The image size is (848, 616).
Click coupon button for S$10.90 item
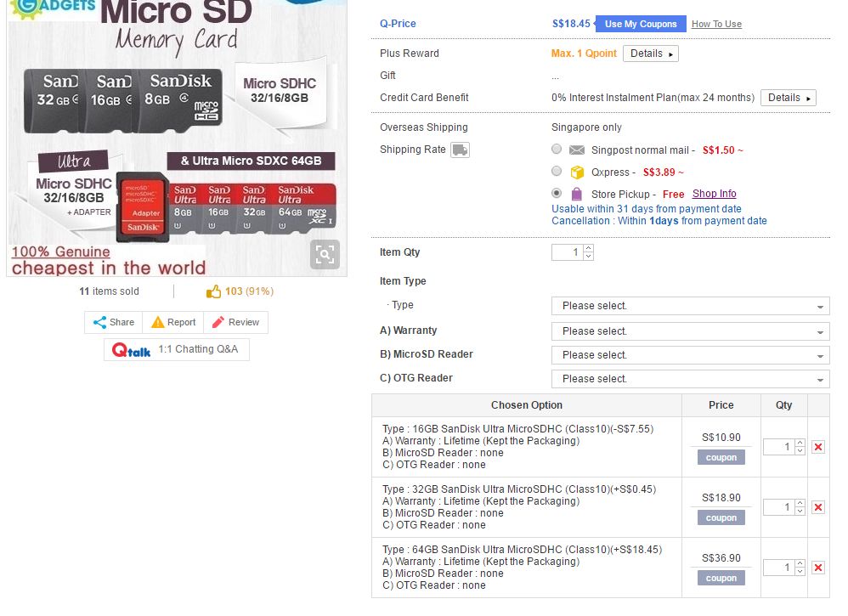pos(721,457)
